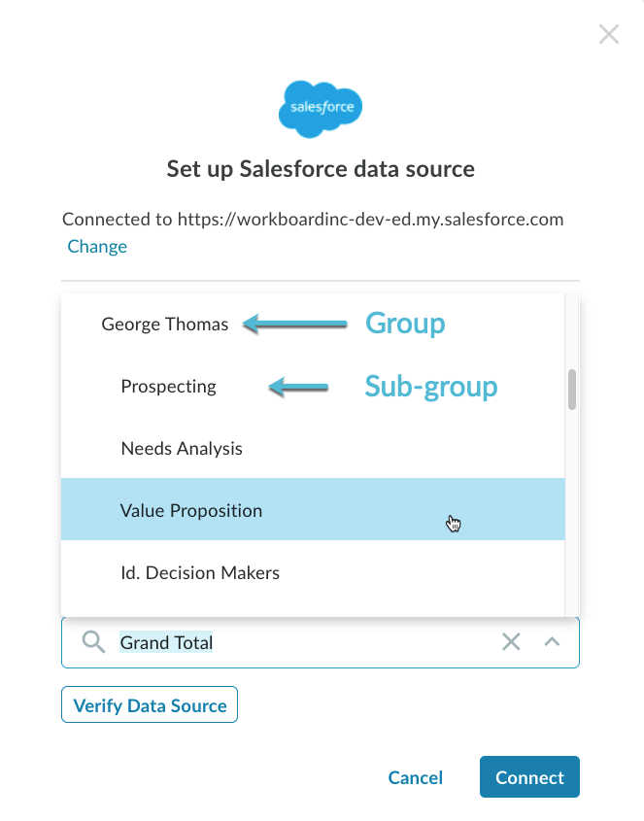
Task: Click the Group annotation label
Action: [405, 324]
